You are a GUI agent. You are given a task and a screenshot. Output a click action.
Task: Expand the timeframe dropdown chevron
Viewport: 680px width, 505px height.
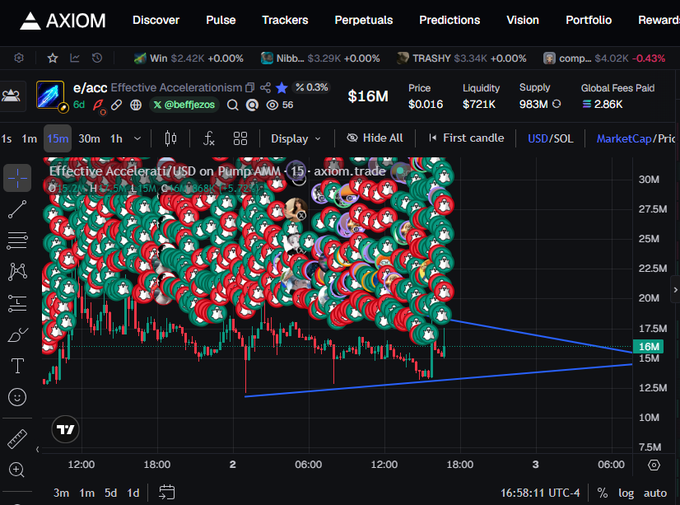[x=137, y=139]
